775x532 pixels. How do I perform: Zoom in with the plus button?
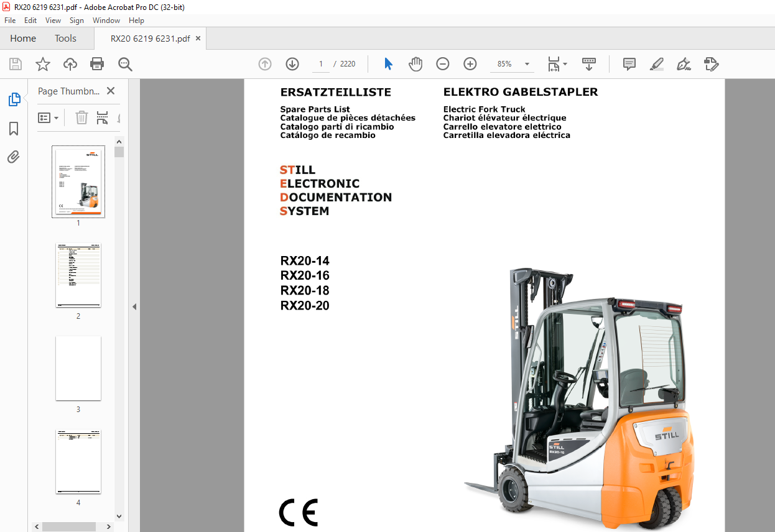pos(470,64)
